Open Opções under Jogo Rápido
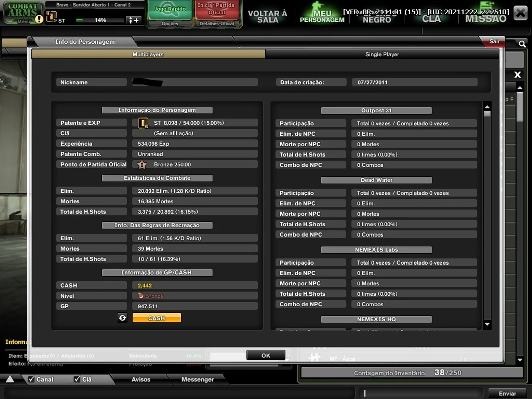The height and width of the screenshot is (399, 532). (x=170, y=24)
